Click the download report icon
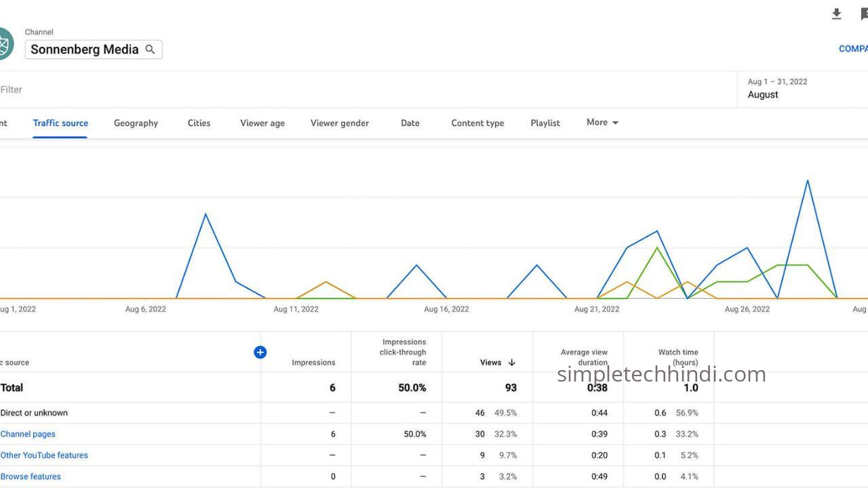Screen dimensions: 868x488 click(837, 14)
